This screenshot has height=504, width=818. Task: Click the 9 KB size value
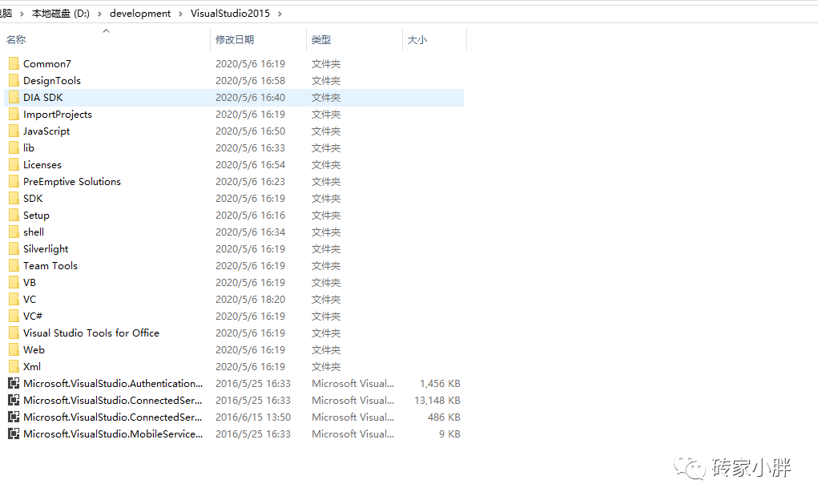pyautogui.click(x=449, y=433)
